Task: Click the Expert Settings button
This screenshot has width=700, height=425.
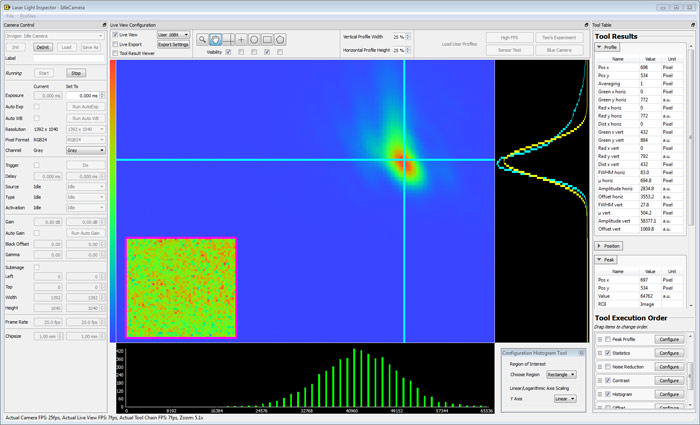Action: point(173,45)
